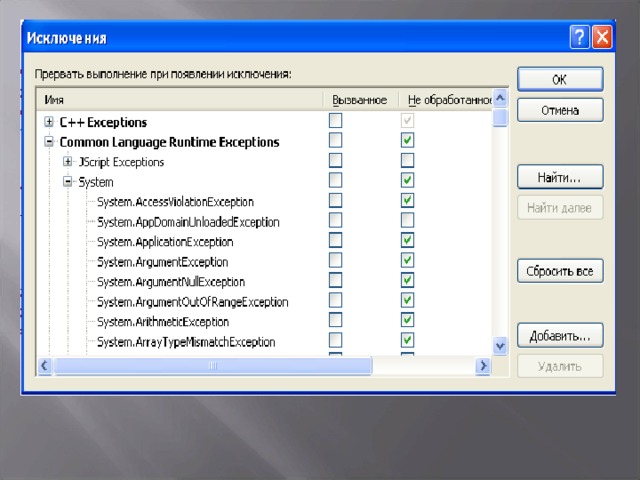Click the vertical scrollbar down arrow
This screenshot has width=640, height=480.
click(x=501, y=345)
